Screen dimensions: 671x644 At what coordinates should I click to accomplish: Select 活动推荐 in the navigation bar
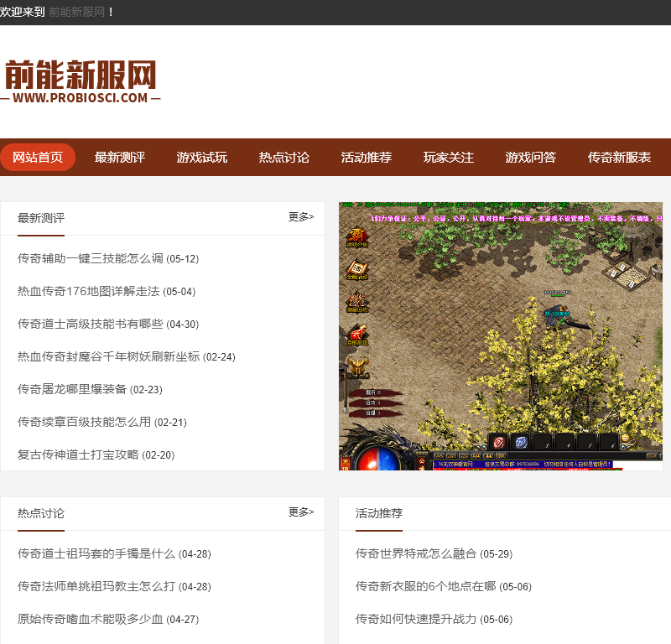click(367, 157)
